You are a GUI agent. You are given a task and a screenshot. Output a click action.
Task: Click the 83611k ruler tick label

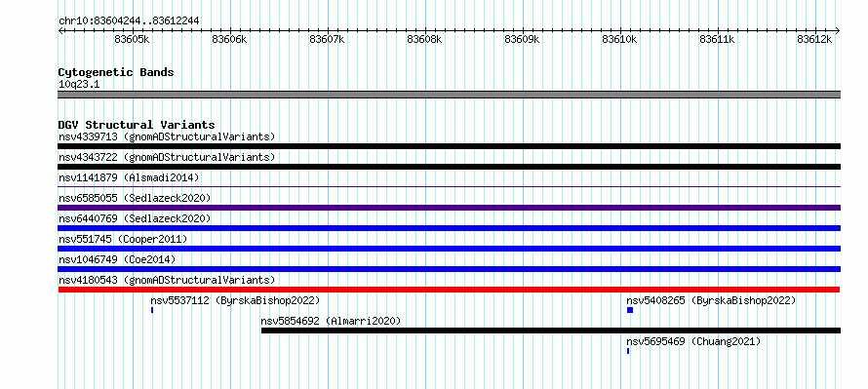coord(717,39)
